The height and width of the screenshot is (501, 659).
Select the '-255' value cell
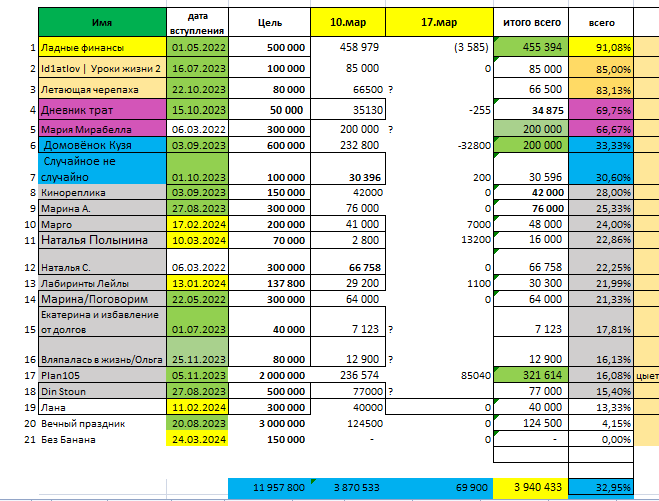pos(439,110)
